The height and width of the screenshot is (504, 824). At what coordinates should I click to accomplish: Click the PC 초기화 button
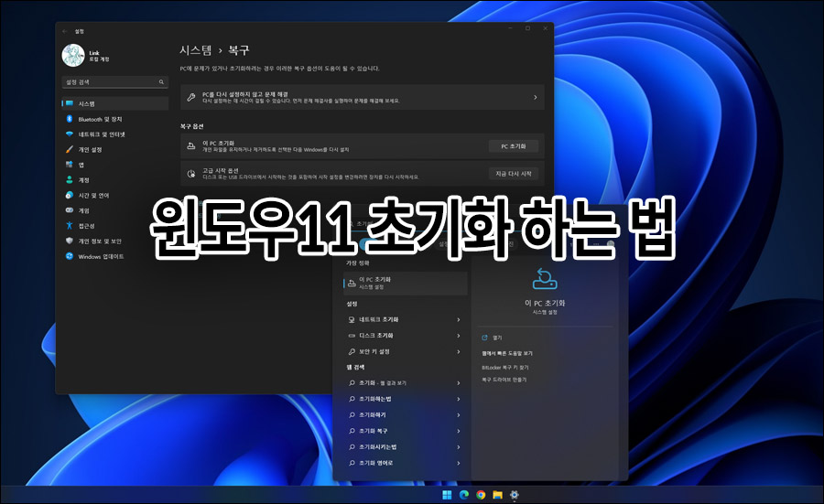[x=514, y=146]
